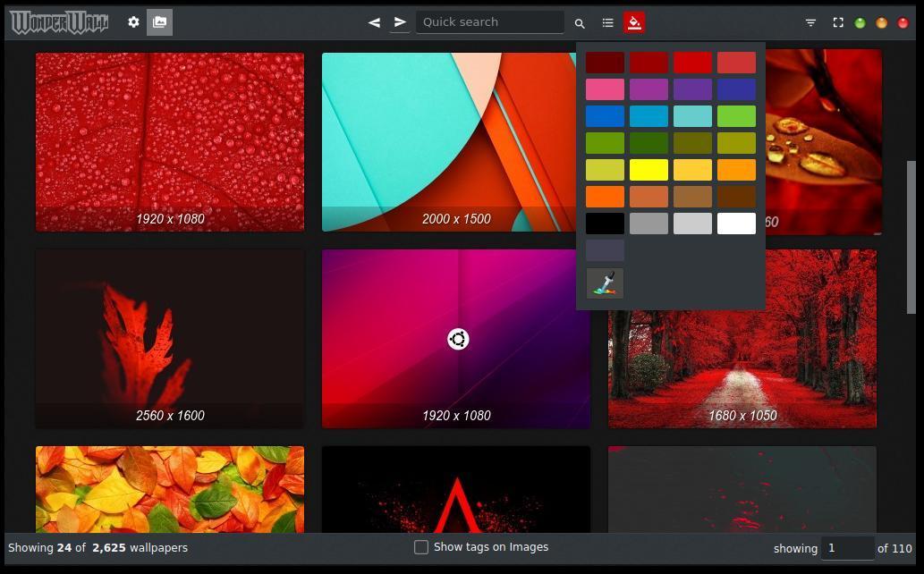Open the settings gear icon

(x=133, y=22)
